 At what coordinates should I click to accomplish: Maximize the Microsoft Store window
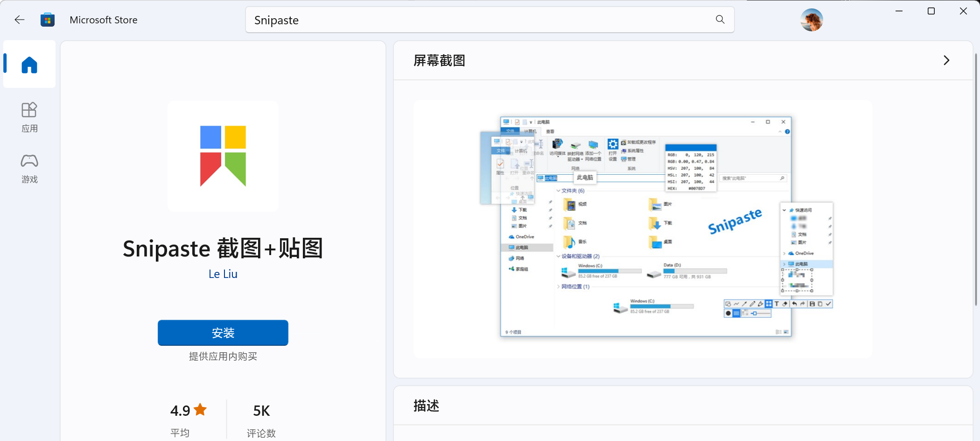pyautogui.click(x=931, y=11)
